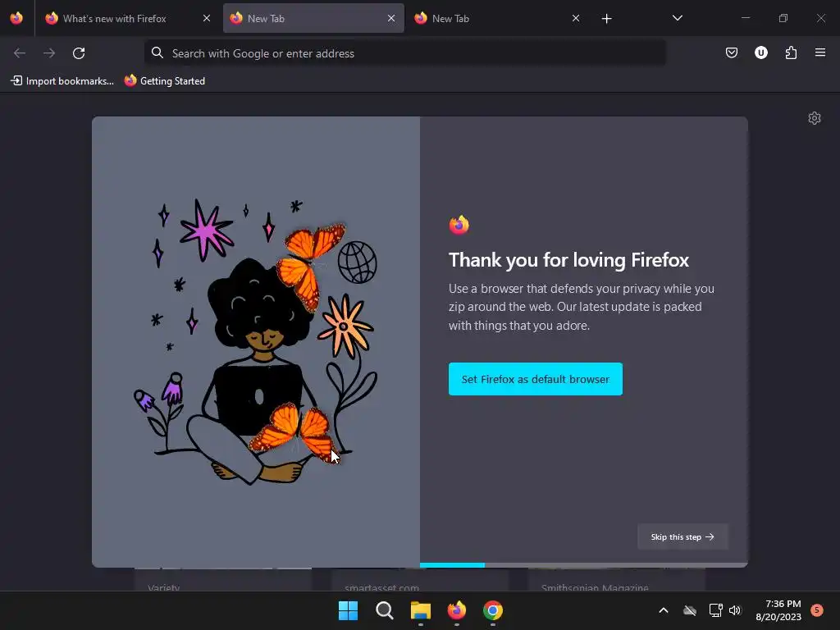Image resolution: width=840 pixels, height=630 pixels.
Task: Close the third New Tab tab
Action: point(575,18)
